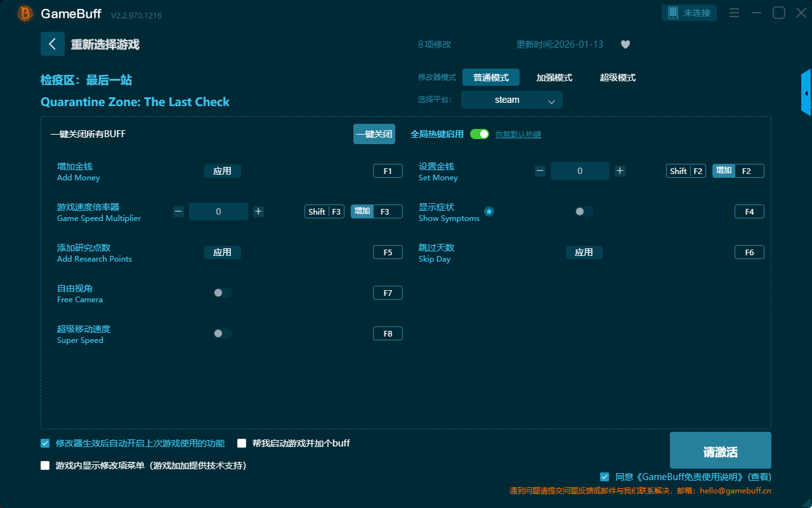Click the minus button for Set Money
The image size is (812, 508).
pyautogui.click(x=540, y=171)
